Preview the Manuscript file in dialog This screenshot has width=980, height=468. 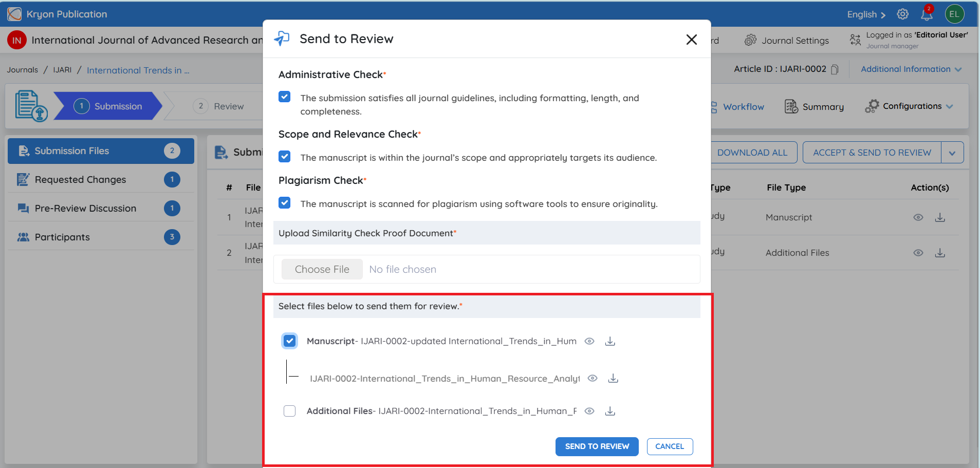(x=589, y=341)
